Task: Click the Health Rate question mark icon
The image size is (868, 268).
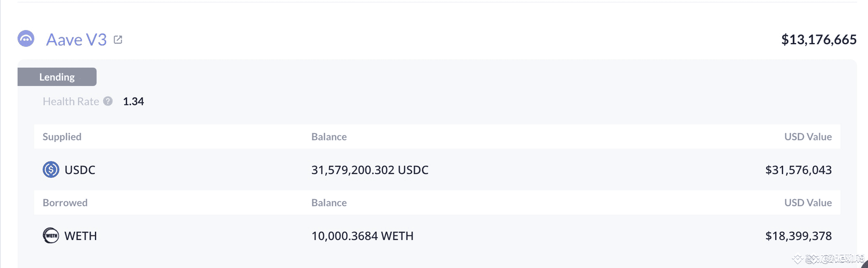Action: pyautogui.click(x=108, y=101)
